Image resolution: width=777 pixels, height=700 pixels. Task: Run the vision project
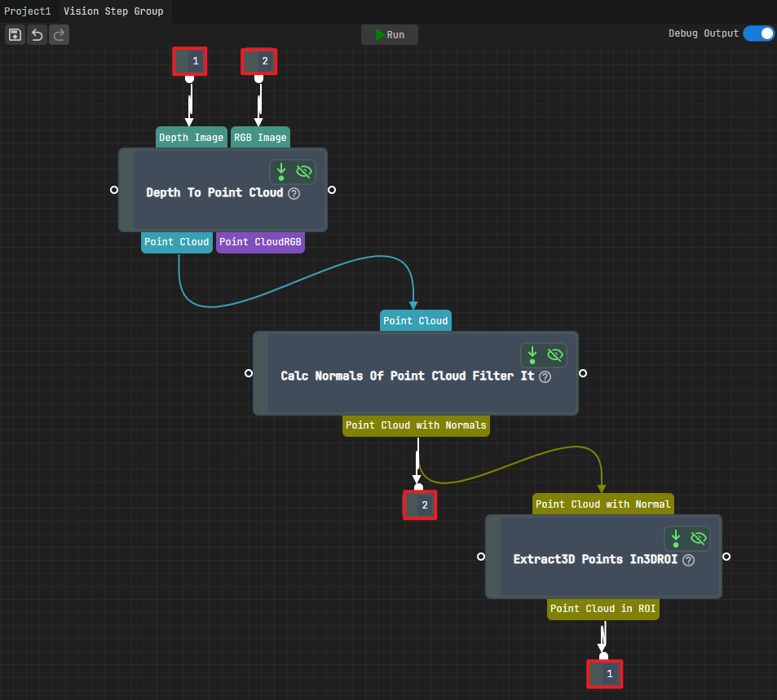(390, 35)
